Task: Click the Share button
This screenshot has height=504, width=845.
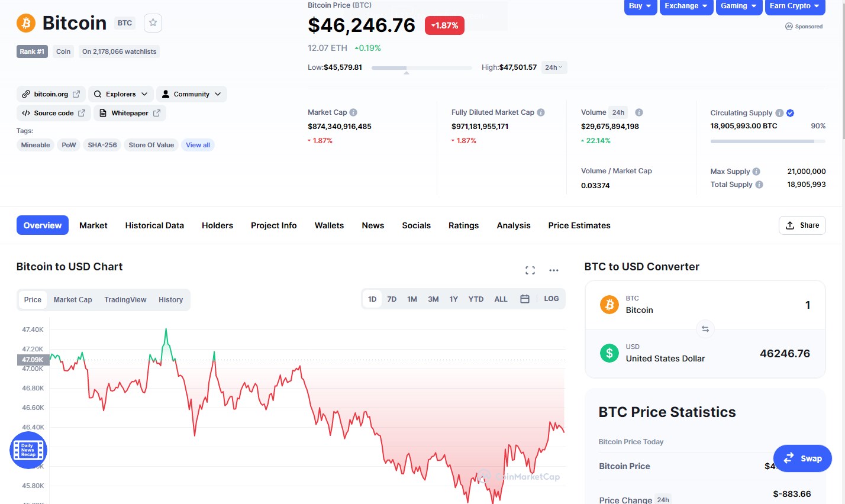Action: pyautogui.click(x=802, y=225)
